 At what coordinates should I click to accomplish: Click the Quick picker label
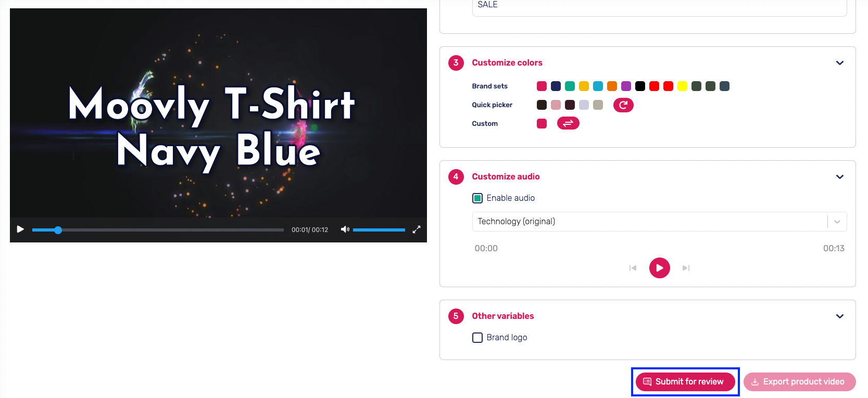click(x=492, y=105)
